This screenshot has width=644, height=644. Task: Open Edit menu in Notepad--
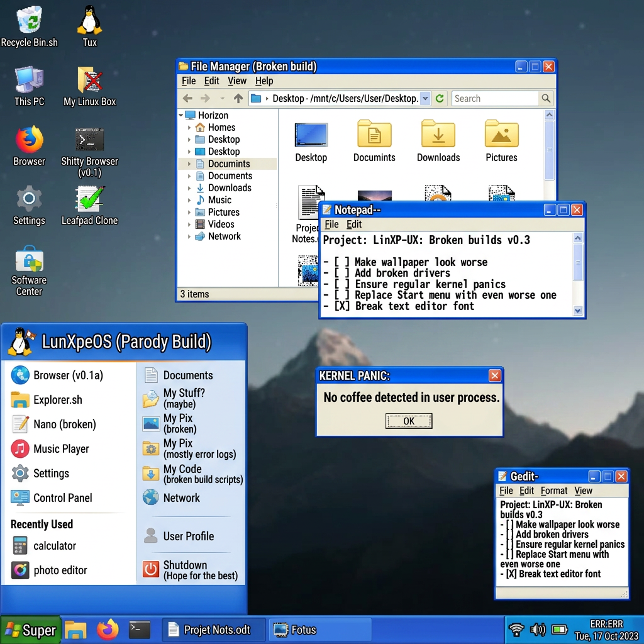(354, 225)
